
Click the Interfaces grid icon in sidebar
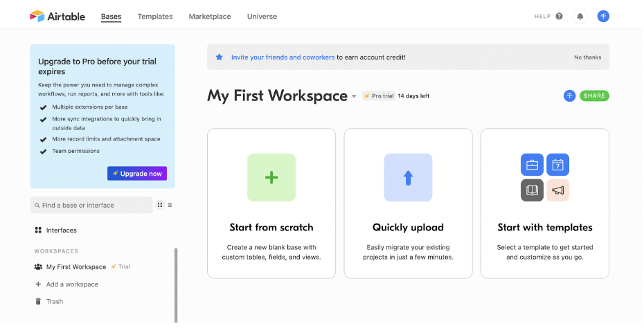coord(38,230)
